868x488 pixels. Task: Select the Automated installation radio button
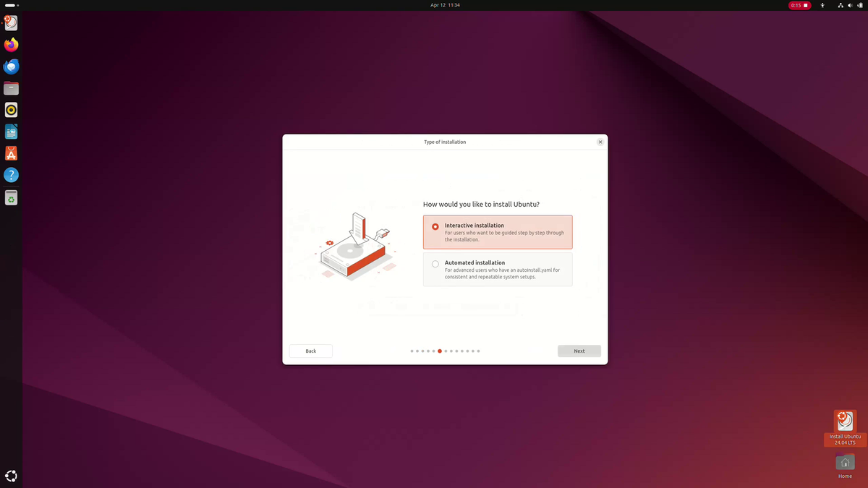click(435, 264)
